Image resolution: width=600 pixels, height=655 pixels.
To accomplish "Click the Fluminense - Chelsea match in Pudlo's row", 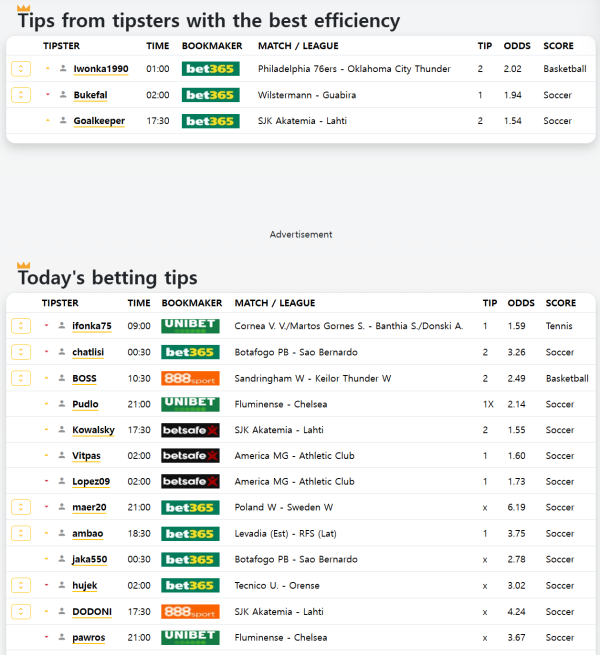I will click(281, 404).
